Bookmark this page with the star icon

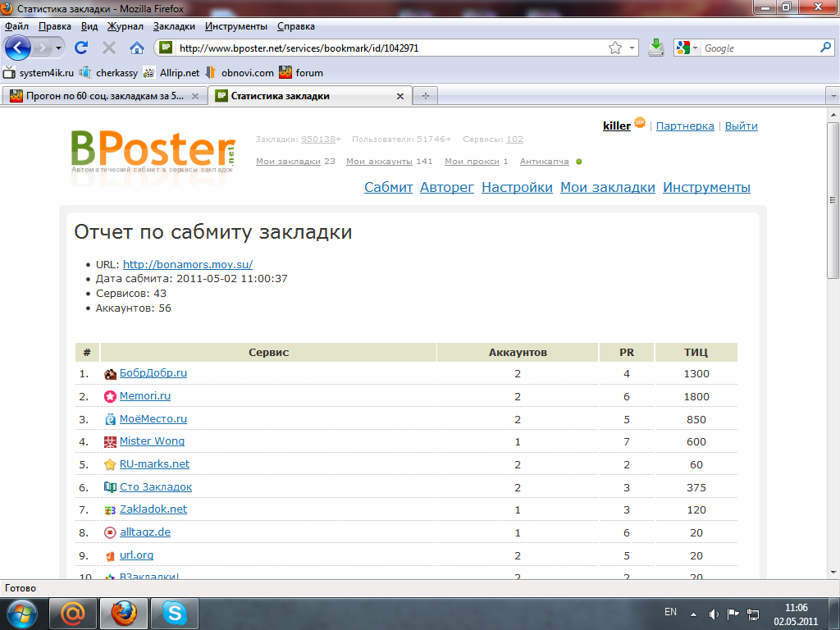(x=615, y=48)
